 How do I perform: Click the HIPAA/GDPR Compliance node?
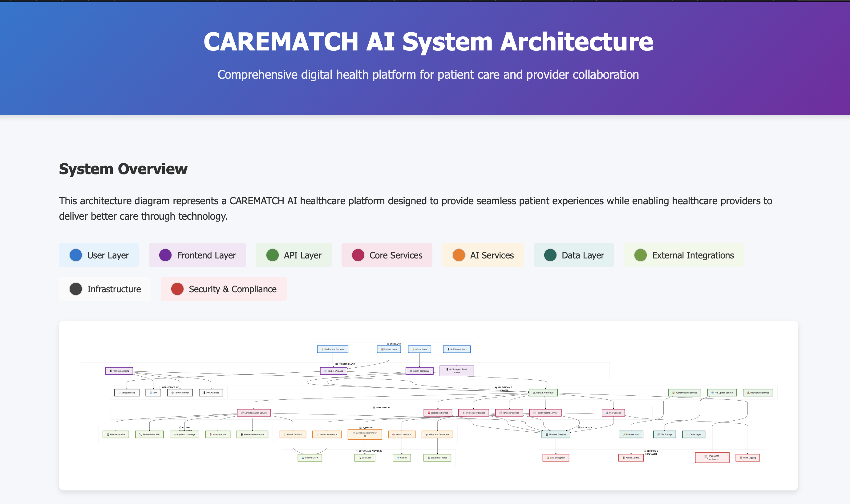712,458
